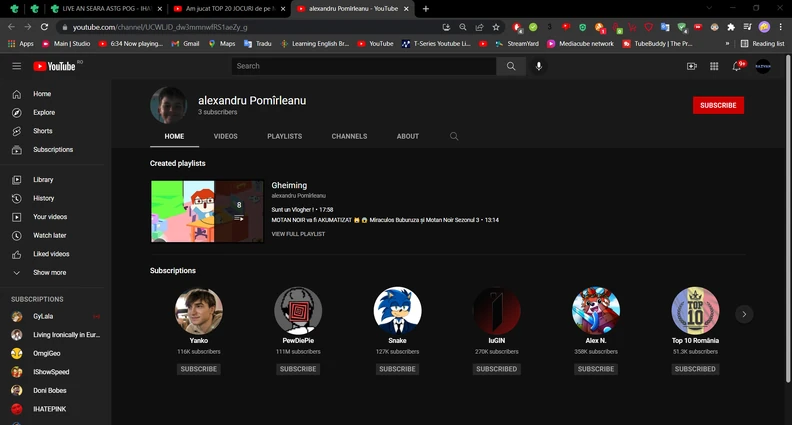The image size is (792, 425).
Task: Switch to the ABOUT tab
Action: click(x=408, y=136)
